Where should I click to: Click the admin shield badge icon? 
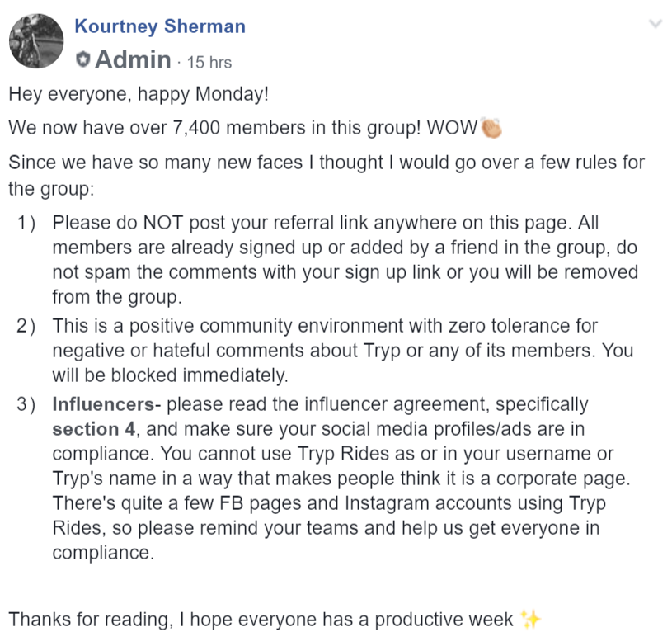(x=82, y=59)
